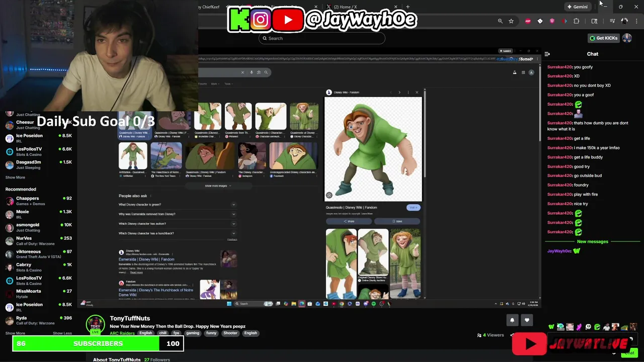Click the Gemini button in Chrome

[x=577, y=7]
